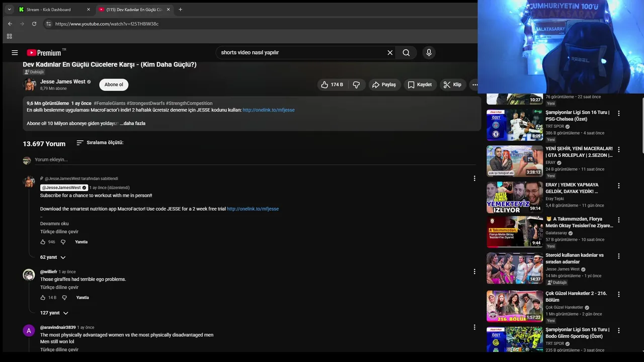Save the video with Kaydet
The width and height of the screenshot is (644, 362).
coord(420,84)
